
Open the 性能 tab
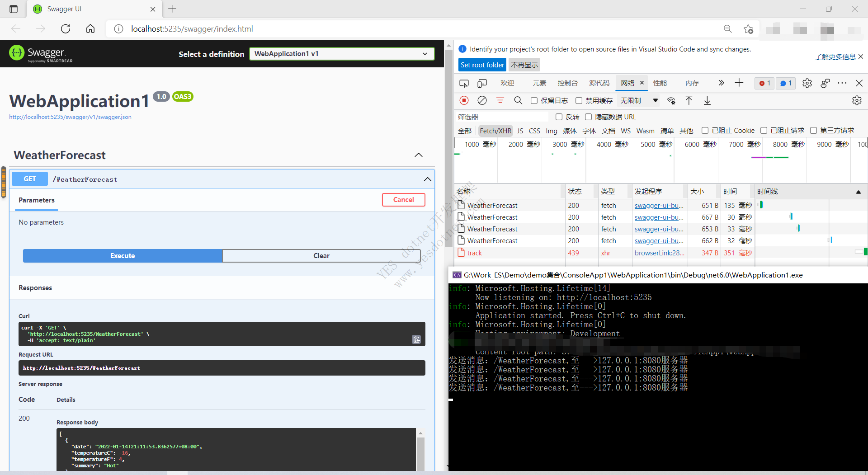(660, 83)
